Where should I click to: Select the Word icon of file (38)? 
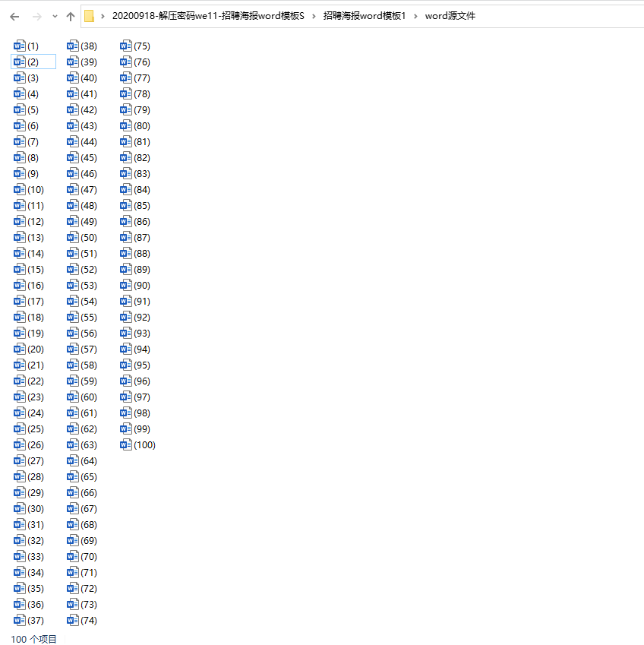point(72,46)
